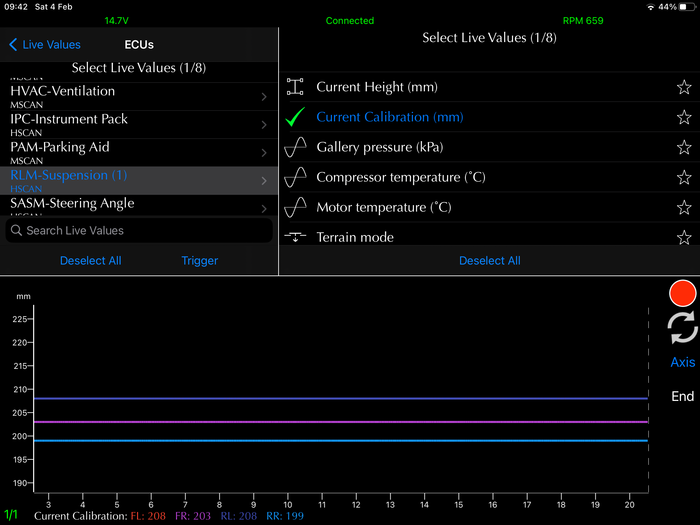The height and width of the screenshot is (525, 700).
Task: Focus the Search Live Values field
Action: coord(139,230)
